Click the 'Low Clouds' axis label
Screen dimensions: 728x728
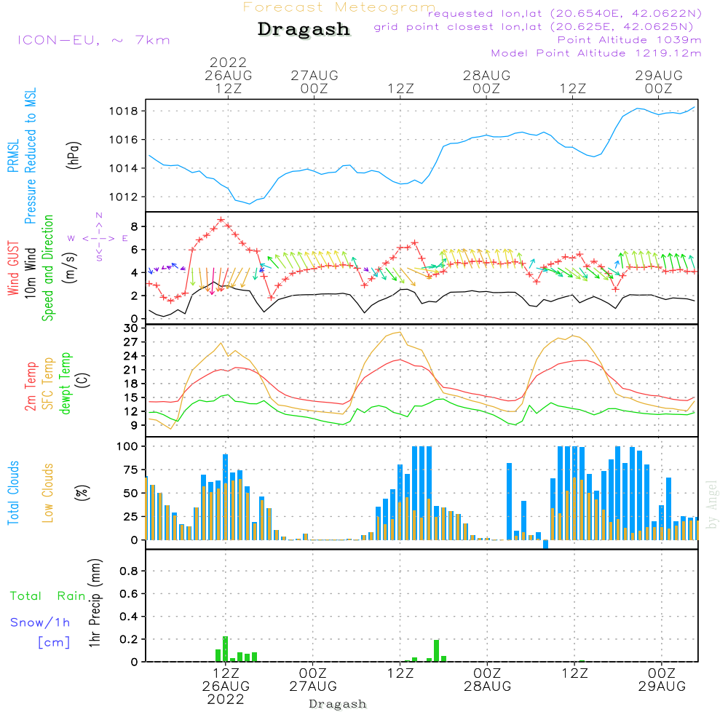click(x=47, y=493)
